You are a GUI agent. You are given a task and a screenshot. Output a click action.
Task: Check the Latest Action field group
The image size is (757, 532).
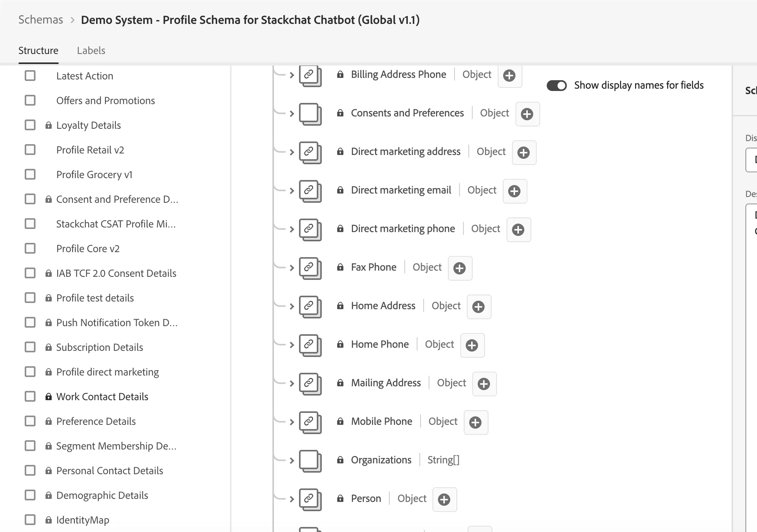tap(30, 76)
